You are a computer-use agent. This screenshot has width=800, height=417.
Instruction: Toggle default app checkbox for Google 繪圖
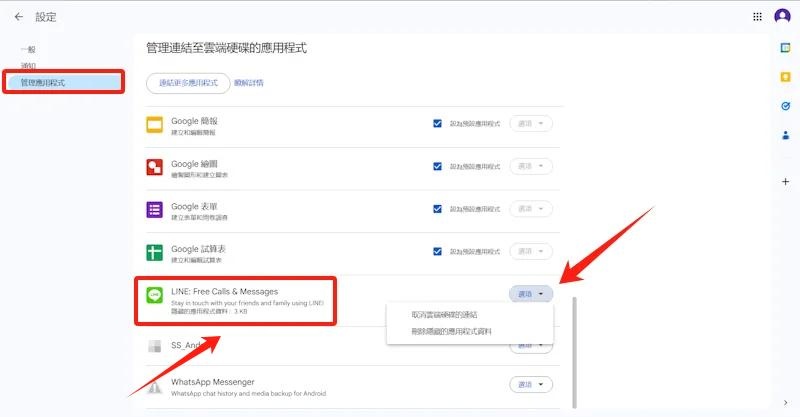click(437, 167)
